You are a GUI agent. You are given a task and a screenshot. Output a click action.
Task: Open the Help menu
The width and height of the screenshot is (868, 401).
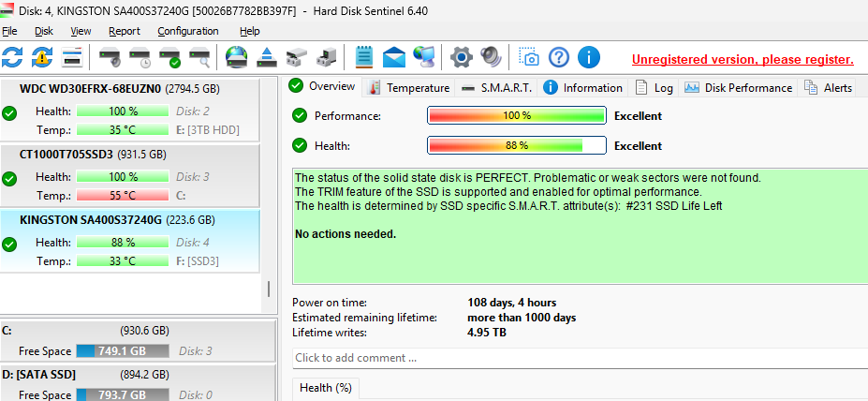(x=250, y=31)
